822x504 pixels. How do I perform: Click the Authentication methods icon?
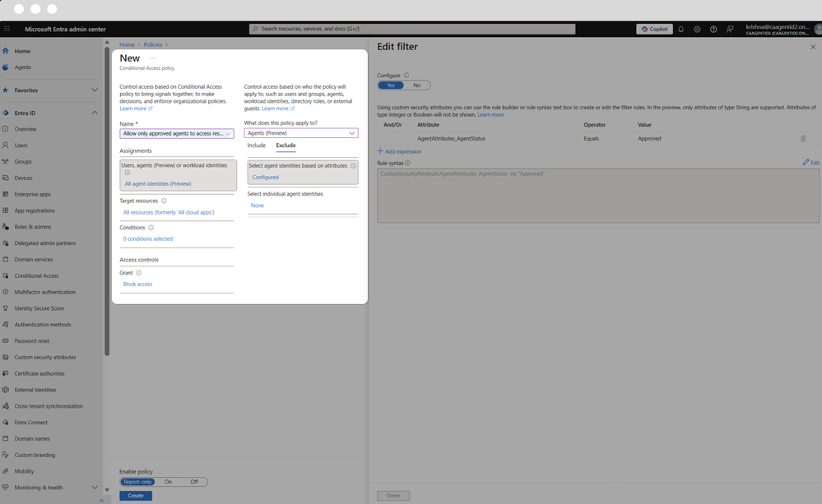coord(5,324)
